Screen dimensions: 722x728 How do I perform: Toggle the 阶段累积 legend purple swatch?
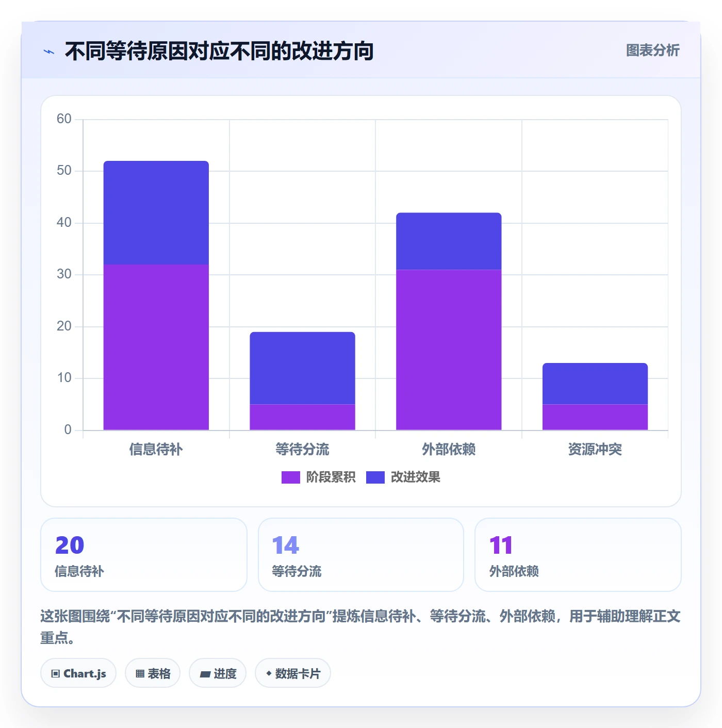(290, 477)
